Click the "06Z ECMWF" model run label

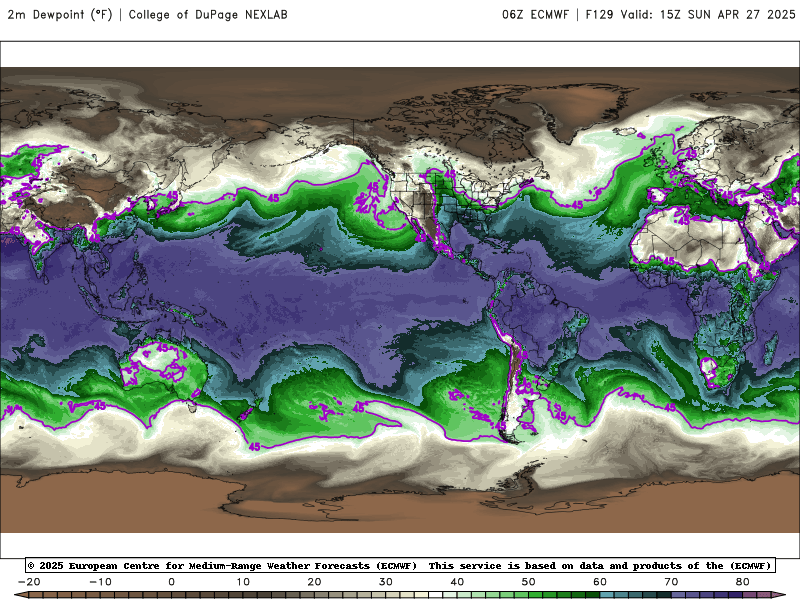pos(535,14)
